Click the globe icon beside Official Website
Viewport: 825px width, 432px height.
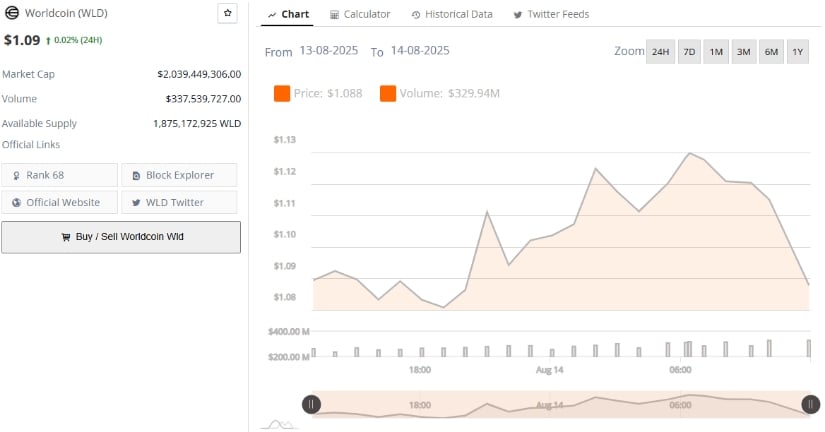click(17, 203)
